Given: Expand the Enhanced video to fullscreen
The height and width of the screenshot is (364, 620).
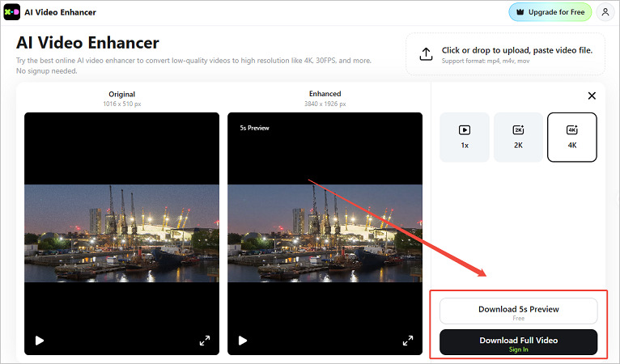Looking at the screenshot, I should coord(408,341).
